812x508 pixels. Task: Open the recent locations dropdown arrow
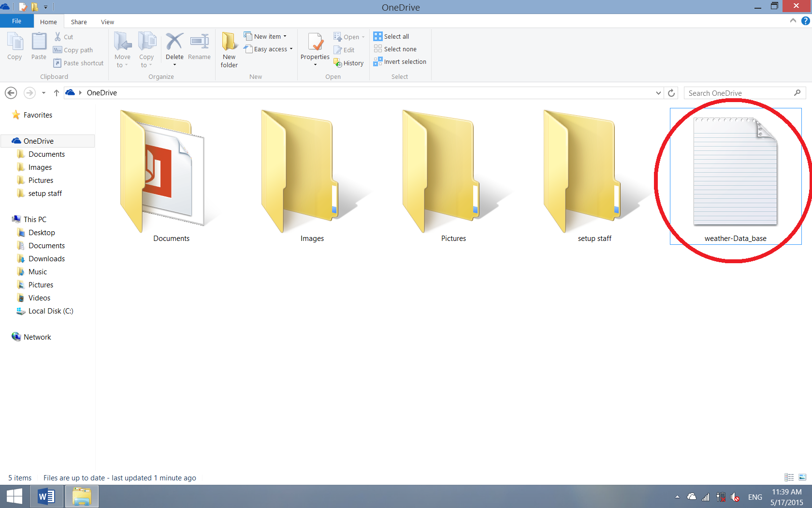[43, 93]
